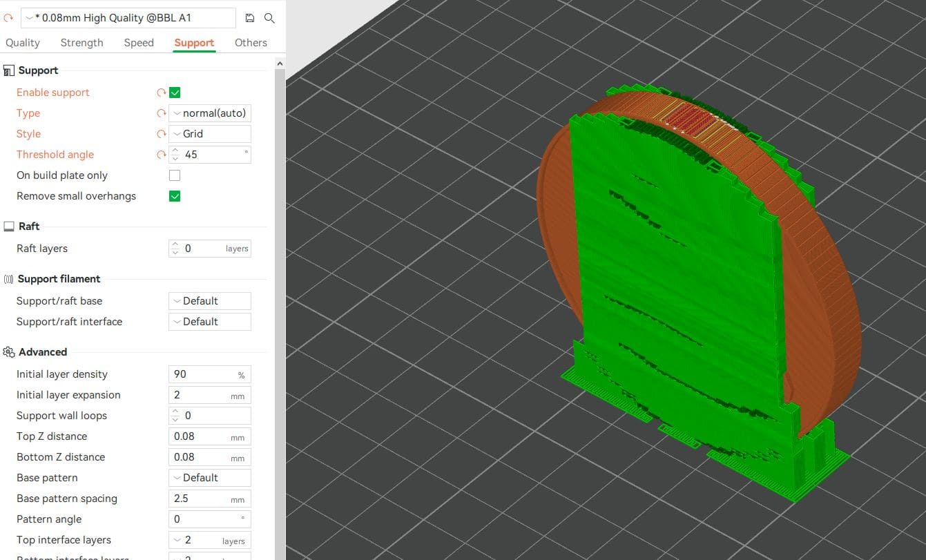
Task: Reset the support Style setting
Action: (162, 134)
